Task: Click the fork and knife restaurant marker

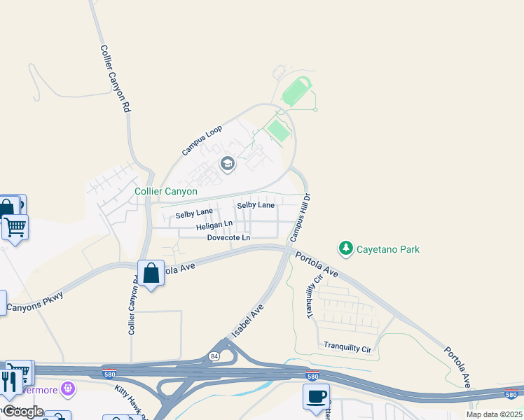Action: [9, 383]
